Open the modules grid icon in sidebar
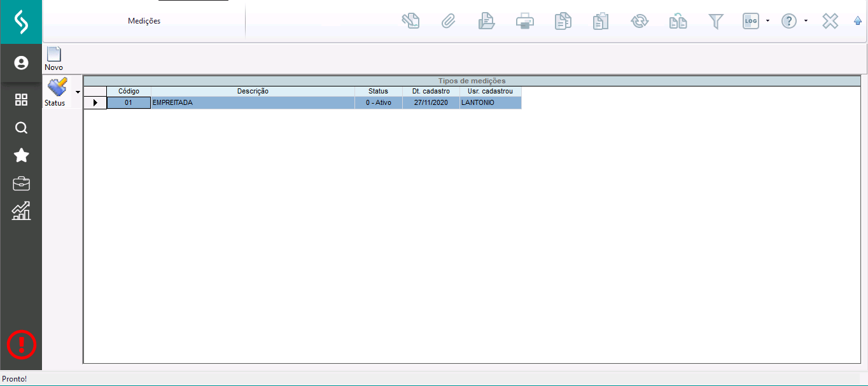868x386 pixels. 21,99
